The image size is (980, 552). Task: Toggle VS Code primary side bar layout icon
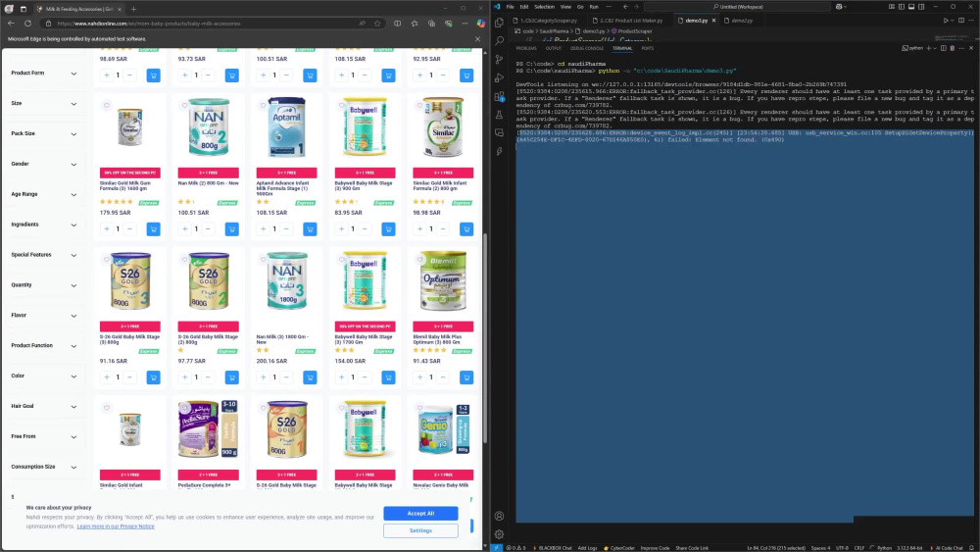pyautogui.click(x=902, y=7)
